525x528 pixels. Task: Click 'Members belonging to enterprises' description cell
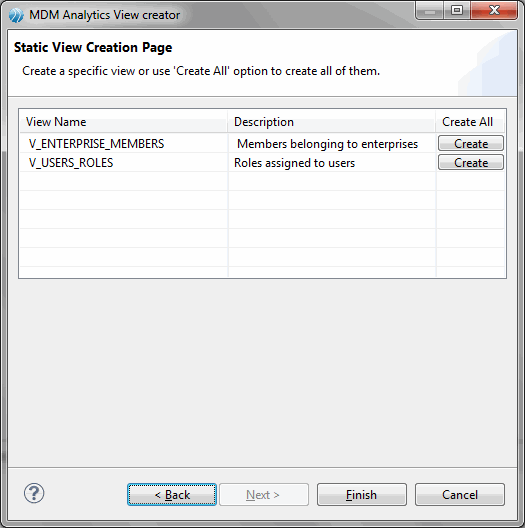tap(327, 144)
